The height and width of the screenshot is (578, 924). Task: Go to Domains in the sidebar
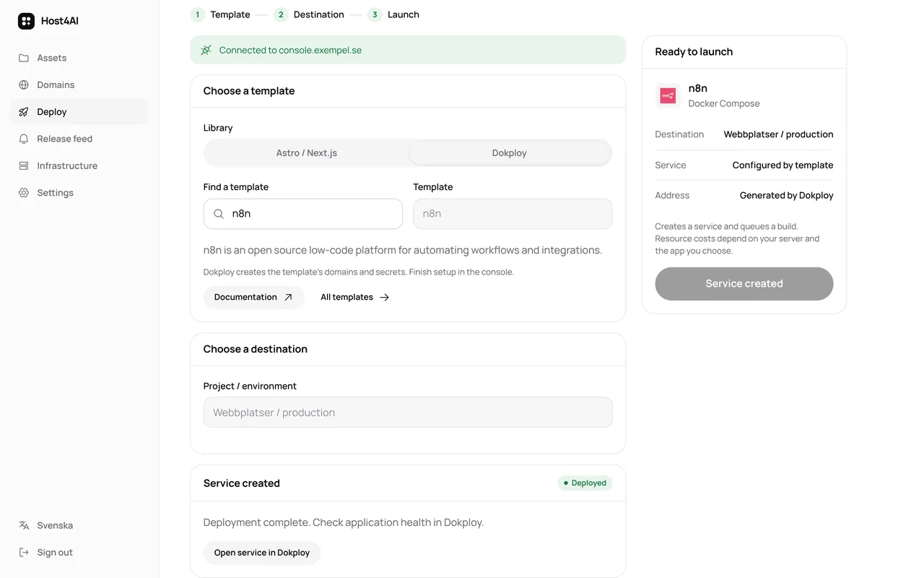pos(81,85)
